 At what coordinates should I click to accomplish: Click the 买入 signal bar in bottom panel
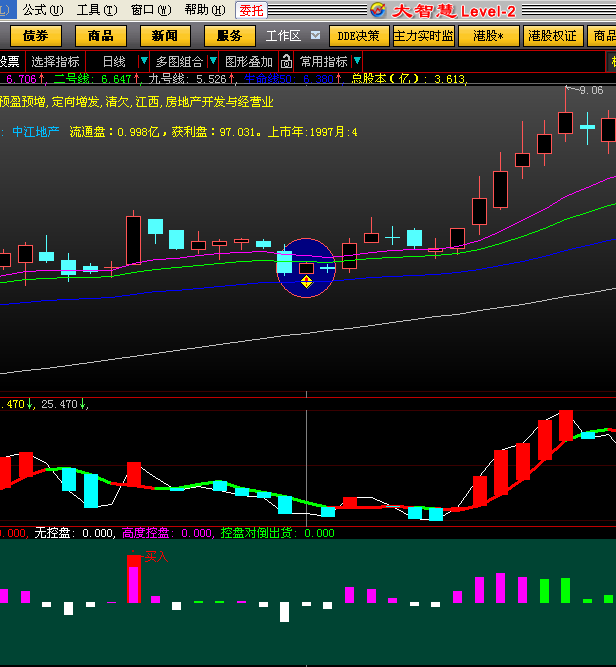[x=134, y=579]
